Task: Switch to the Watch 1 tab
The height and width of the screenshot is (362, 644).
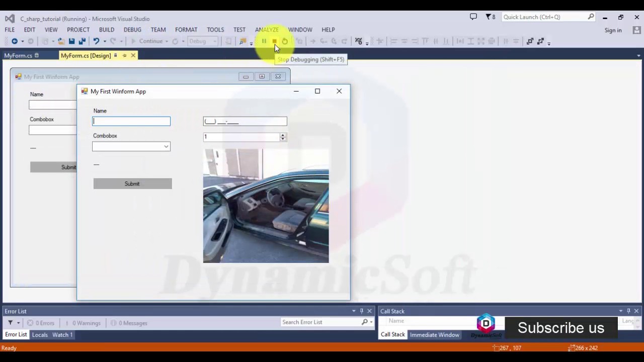Action: 62,335
